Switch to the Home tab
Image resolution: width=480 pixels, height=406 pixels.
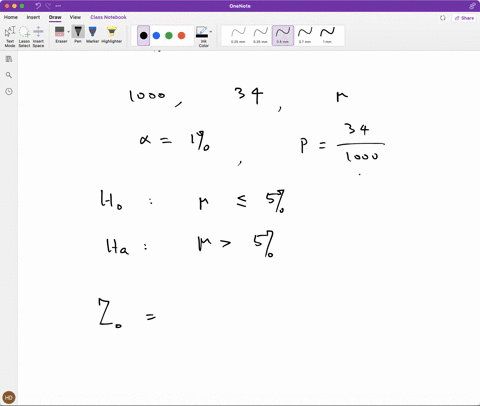(x=11, y=17)
